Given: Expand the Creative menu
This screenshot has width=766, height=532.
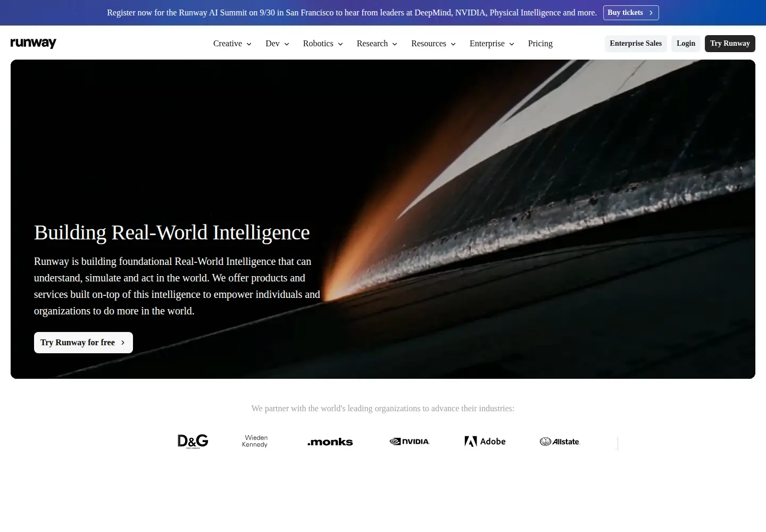Looking at the screenshot, I should 232,44.
